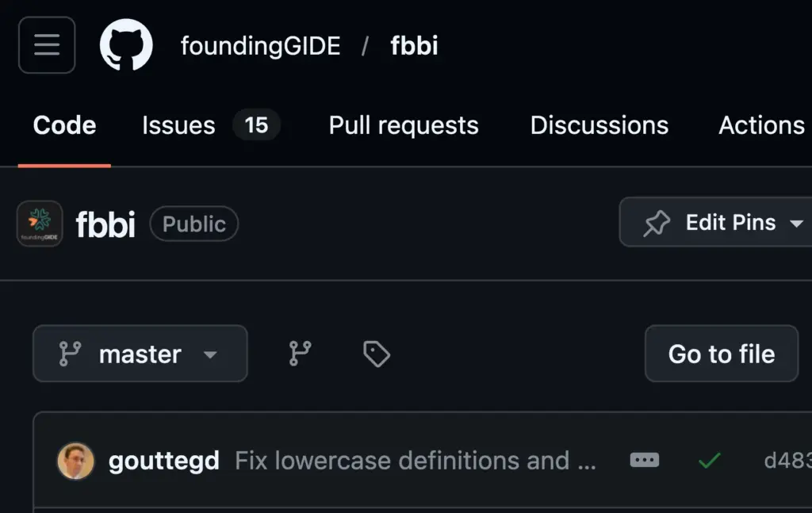
Task: Click the pin icon on Edit Pins
Action: pos(658,222)
